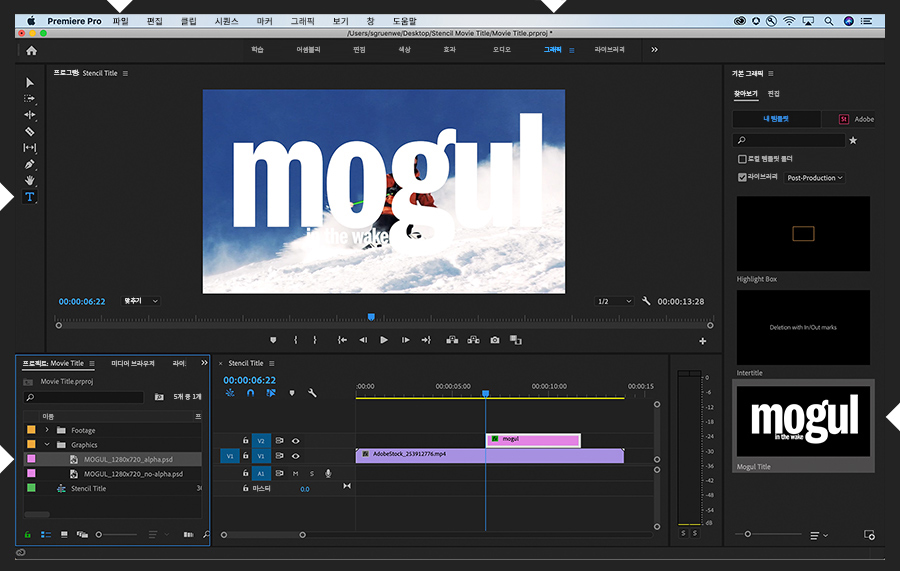The height and width of the screenshot is (571, 900).
Task: Open the Post-Production library dropdown
Action: click(x=814, y=178)
